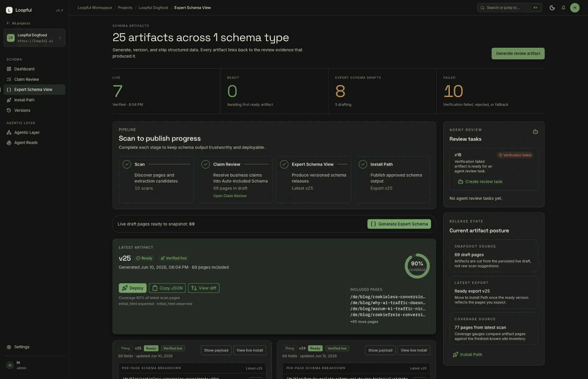
Task: Click the Claim Review list icon
Action: [9, 79]
